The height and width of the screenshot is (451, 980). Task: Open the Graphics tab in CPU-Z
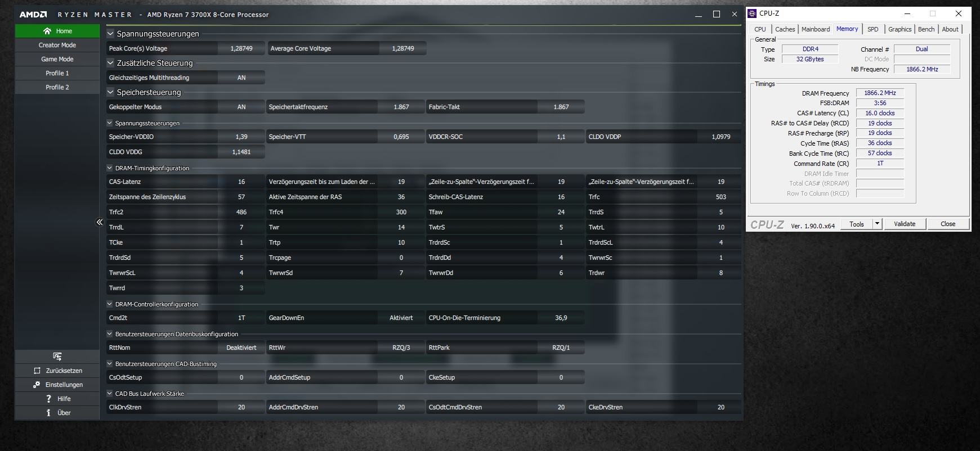[x=900, y=29]
